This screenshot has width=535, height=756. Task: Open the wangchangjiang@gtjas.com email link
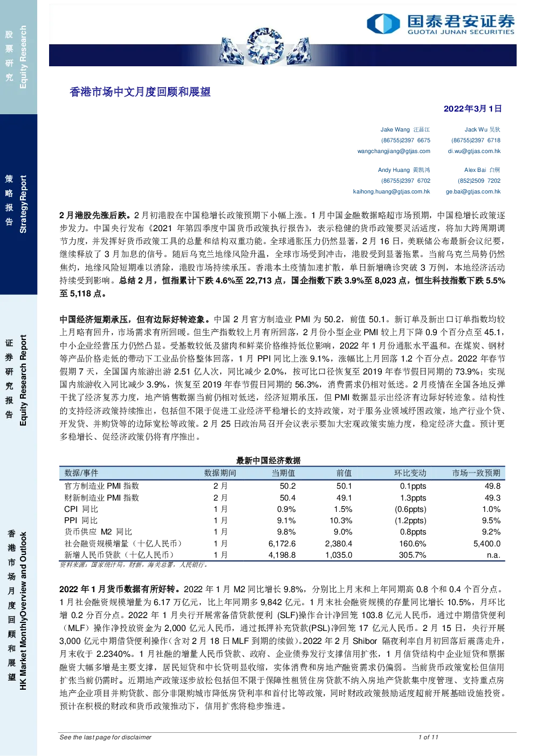394,151
